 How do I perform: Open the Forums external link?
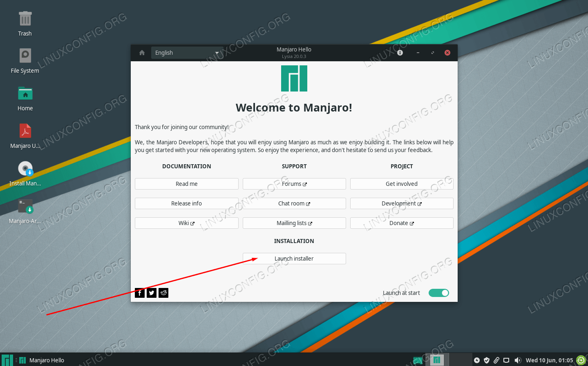pyautogui.click(x=294, y=184)
